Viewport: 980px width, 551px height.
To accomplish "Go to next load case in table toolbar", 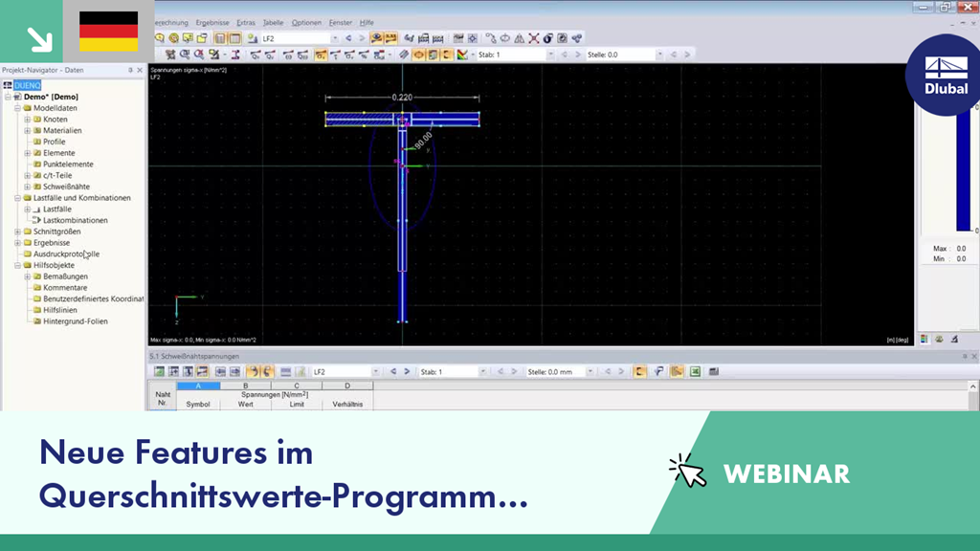I will point(407,372).
